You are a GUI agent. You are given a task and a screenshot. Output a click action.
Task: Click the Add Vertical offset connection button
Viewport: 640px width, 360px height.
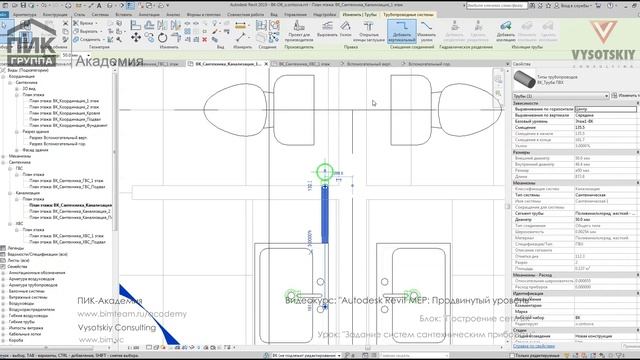click(x=402, y=32)
